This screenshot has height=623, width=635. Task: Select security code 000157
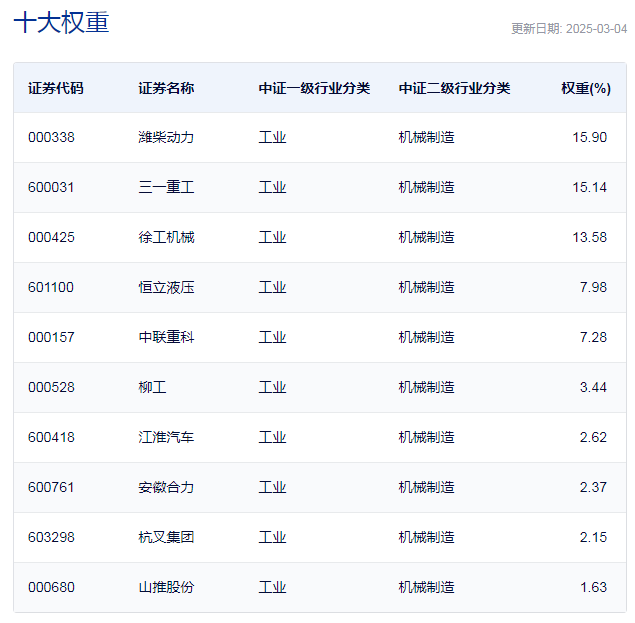pyautogui.click(x=51, y=337)
